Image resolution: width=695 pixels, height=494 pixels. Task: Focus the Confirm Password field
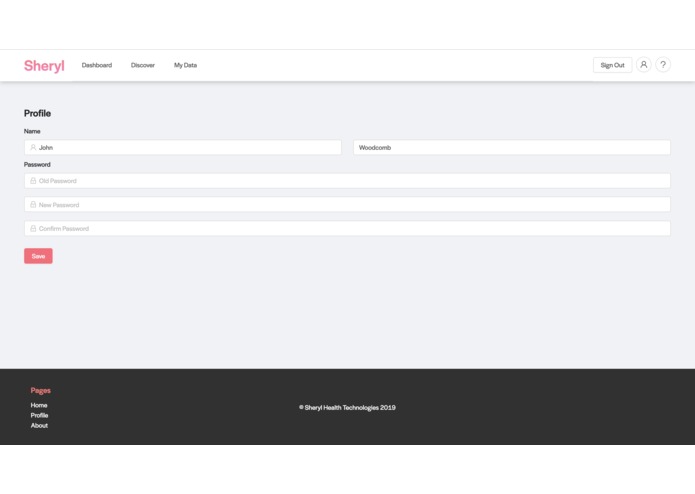347,229
